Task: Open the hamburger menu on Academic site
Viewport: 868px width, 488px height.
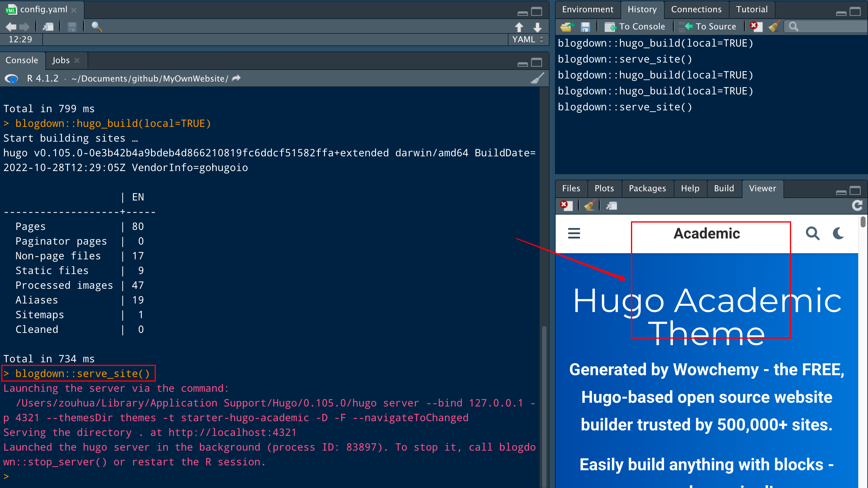Action: coord(574,233)
